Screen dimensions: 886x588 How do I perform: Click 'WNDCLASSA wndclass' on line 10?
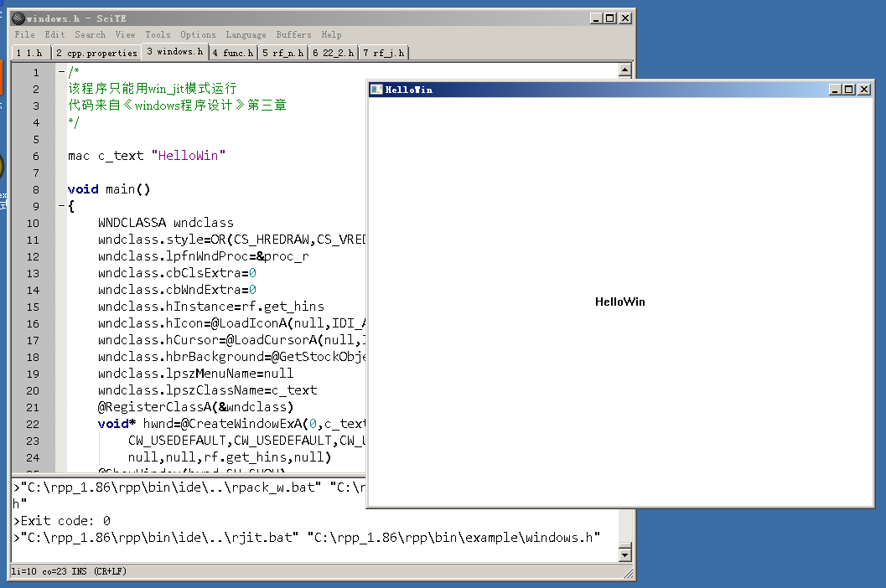[x=166, y=223]
